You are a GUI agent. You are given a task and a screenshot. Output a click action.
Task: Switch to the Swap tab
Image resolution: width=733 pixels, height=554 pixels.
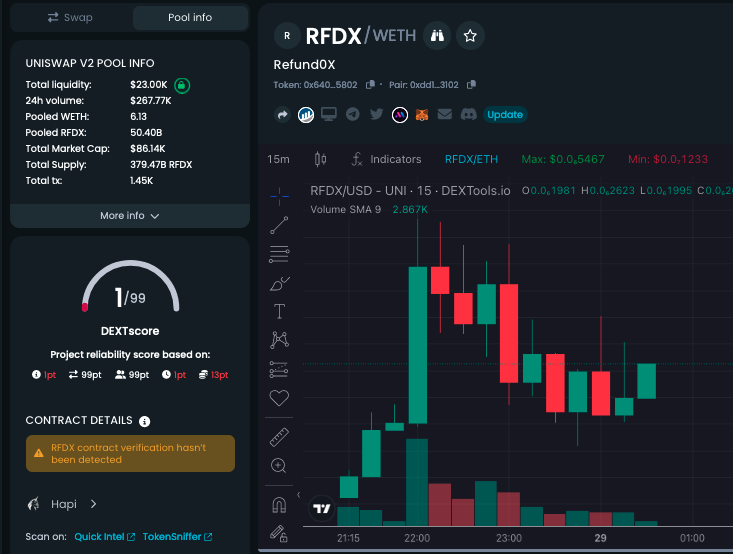(70, 18)
